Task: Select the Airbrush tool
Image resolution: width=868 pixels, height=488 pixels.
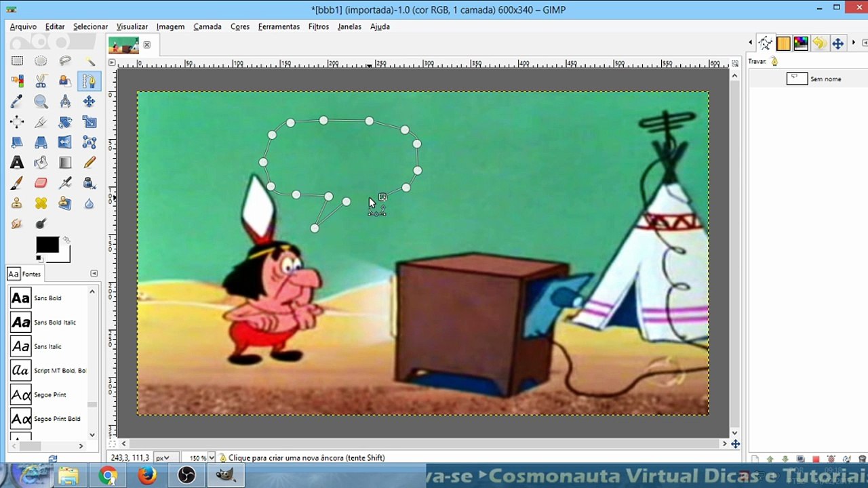Action: [x=65, y=183]
